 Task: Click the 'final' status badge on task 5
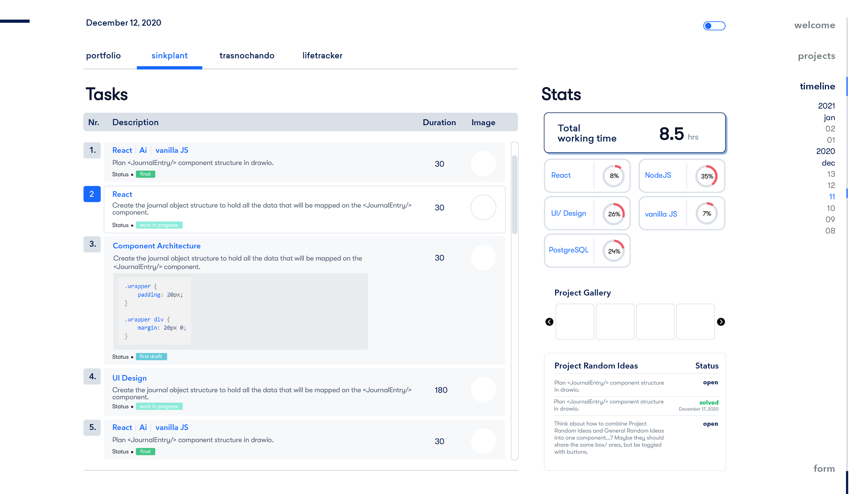pyautogui.click(x=145, y=452)
